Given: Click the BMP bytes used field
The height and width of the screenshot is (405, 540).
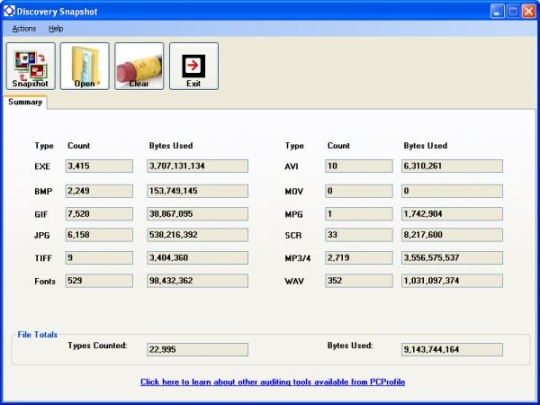Looking at the screenshot, I should click(197, 191).
